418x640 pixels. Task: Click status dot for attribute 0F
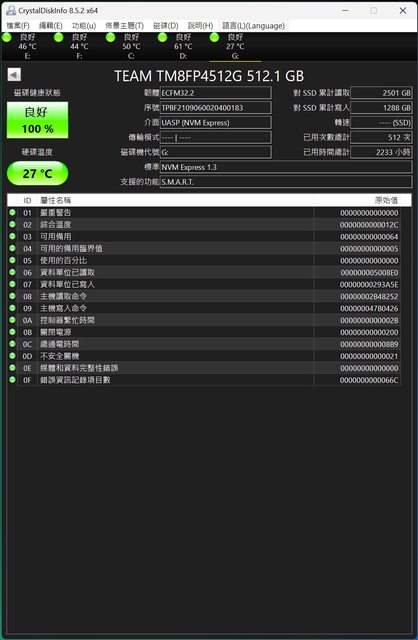tap(12, 380)
